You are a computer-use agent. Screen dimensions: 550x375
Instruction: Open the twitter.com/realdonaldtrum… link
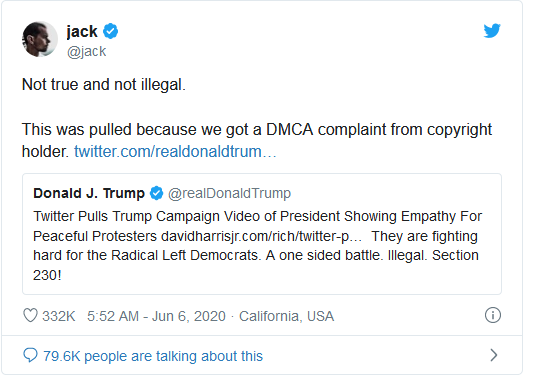click(175, 152)
